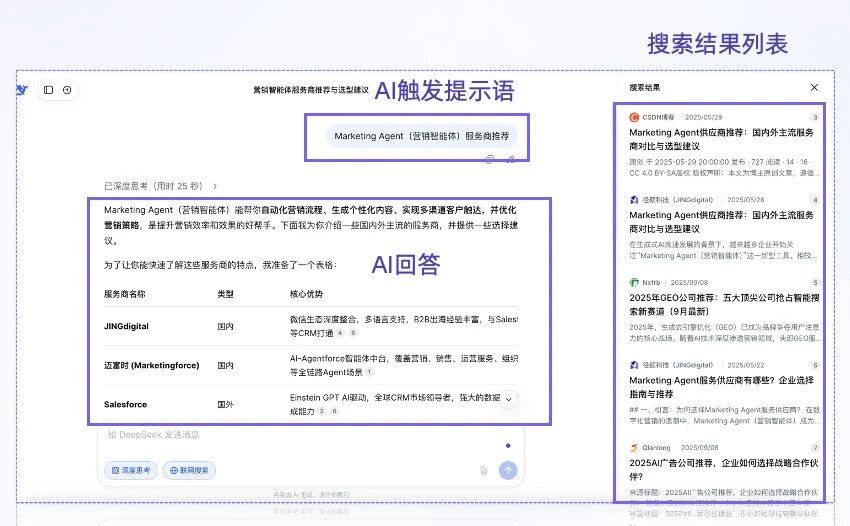Click the conversation title at top
Viewport: 850px width, 526px height.
[310, 90]
